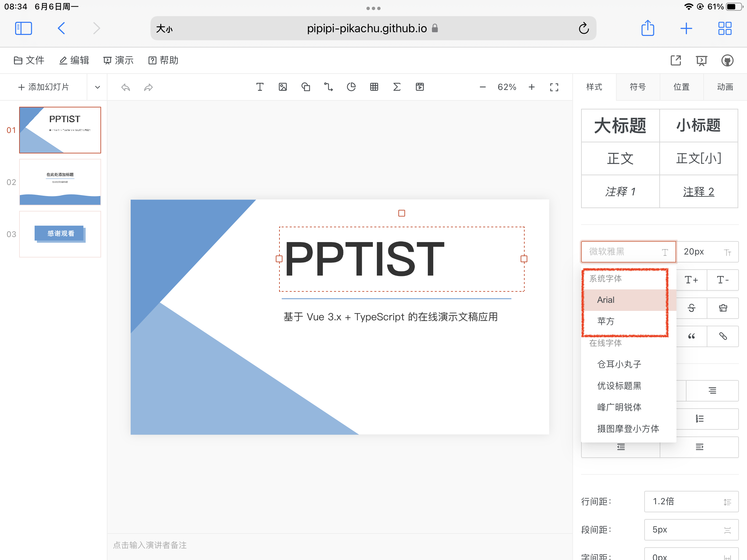Click the 添加幻灯片 button
Screen dimensions: 747x560
pos(44,87)
